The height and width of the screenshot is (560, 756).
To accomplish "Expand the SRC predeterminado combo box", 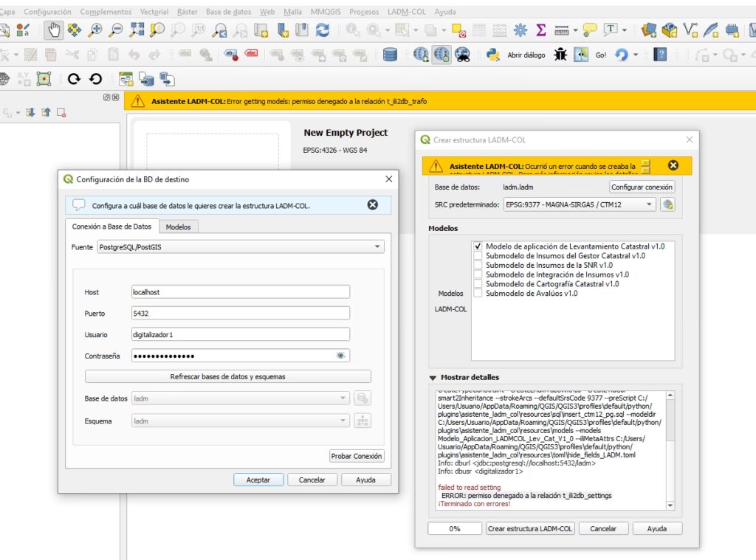I will pyautogui.click(x=580, y=204).
